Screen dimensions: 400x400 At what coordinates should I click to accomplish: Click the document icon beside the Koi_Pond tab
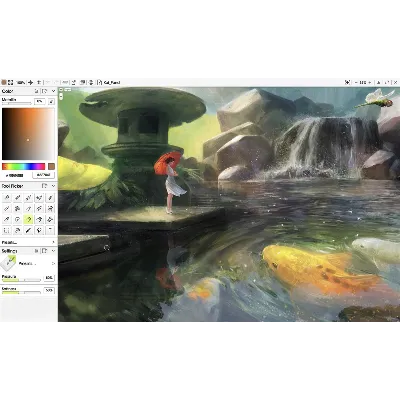[99, 82]
